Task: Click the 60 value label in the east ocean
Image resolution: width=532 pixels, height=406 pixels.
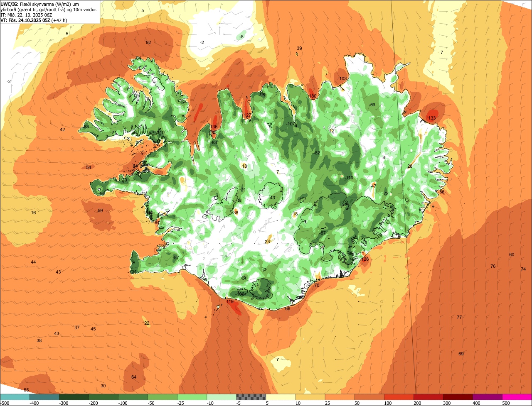Action: click(512, 254)
